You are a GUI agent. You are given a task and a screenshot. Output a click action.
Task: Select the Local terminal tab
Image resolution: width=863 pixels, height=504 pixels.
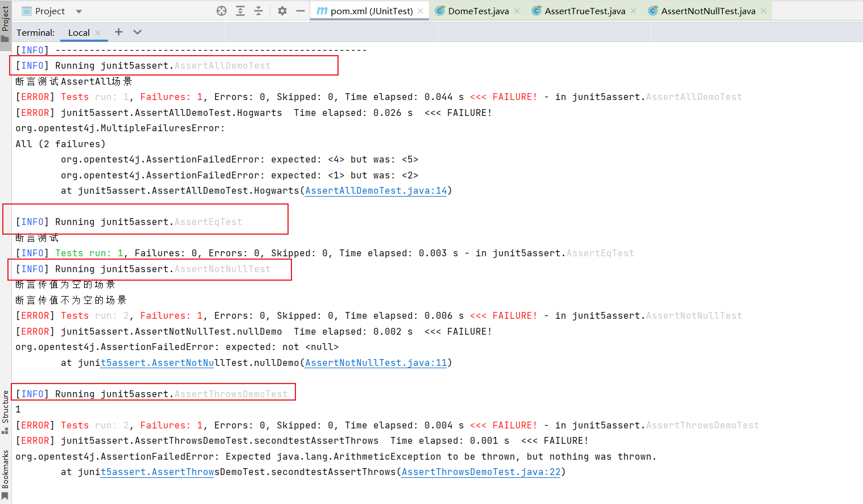79,33
